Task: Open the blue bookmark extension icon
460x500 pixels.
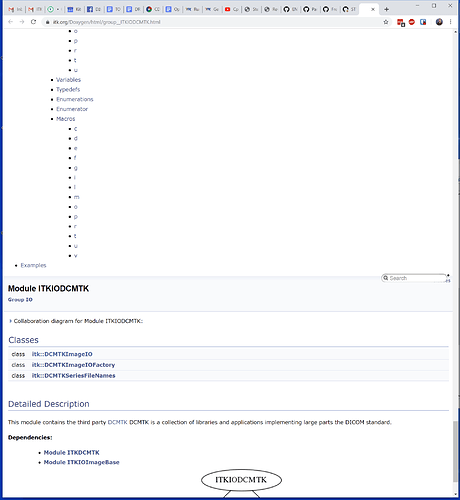Action: [x=423, y=22]
